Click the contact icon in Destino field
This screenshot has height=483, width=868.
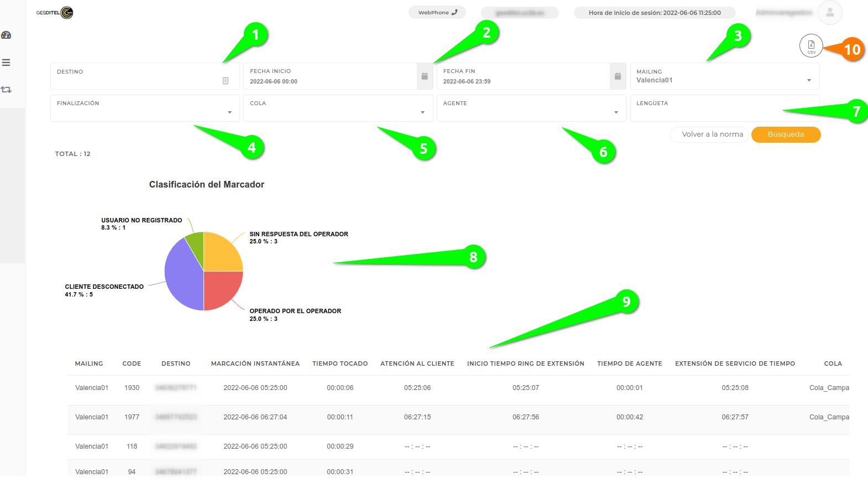coord(226,81)
